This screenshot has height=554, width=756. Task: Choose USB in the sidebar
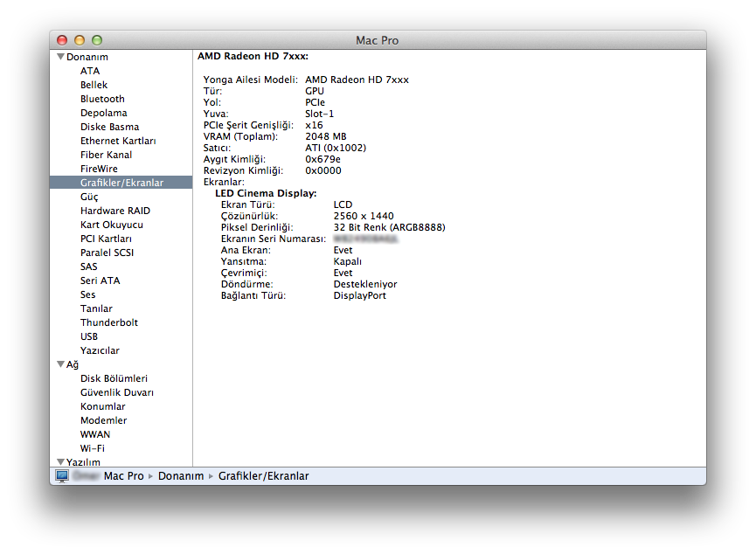(89, 336)
